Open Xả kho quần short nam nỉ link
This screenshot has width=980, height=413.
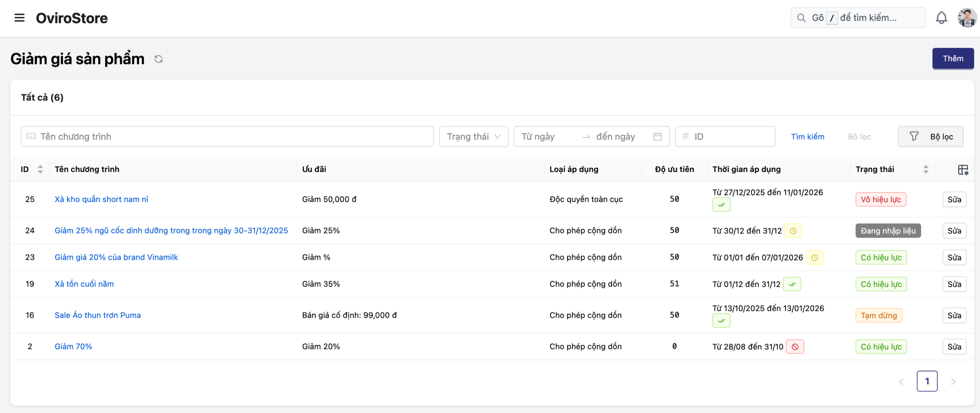[x=101, y=199]
